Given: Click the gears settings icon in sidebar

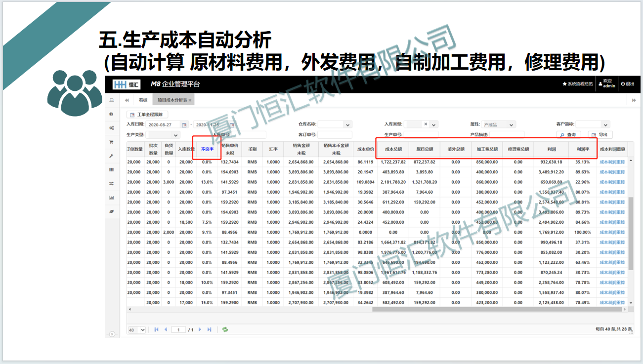Looking at the screenshot, I should pyautogui.click(x=111, y=128).
